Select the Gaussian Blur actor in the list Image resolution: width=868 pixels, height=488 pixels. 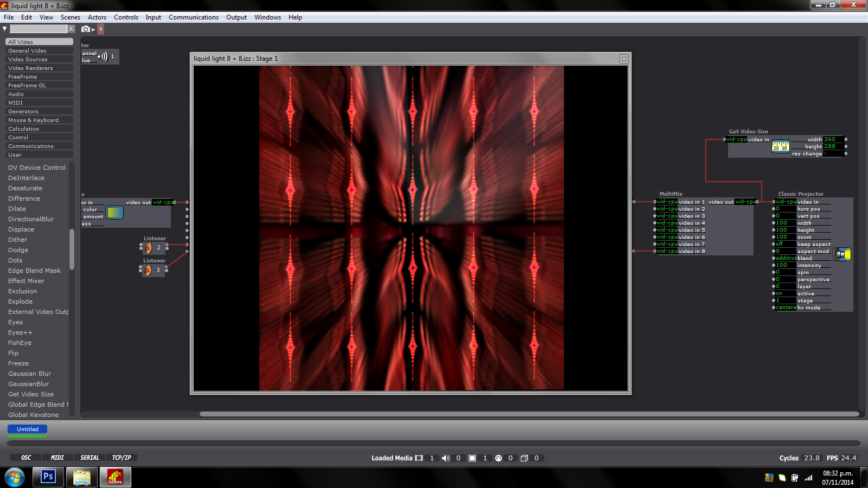click(x=29, y=374)
